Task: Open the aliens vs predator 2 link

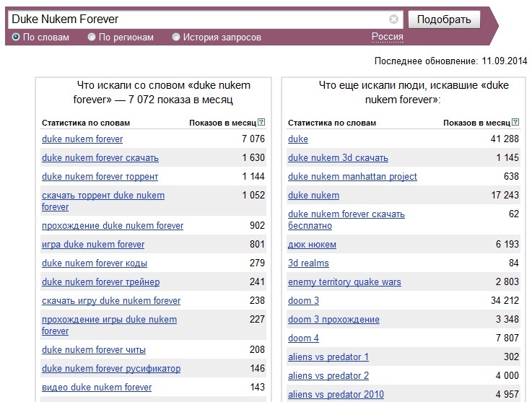Action: pyautogui.click(x=328, y=375)
